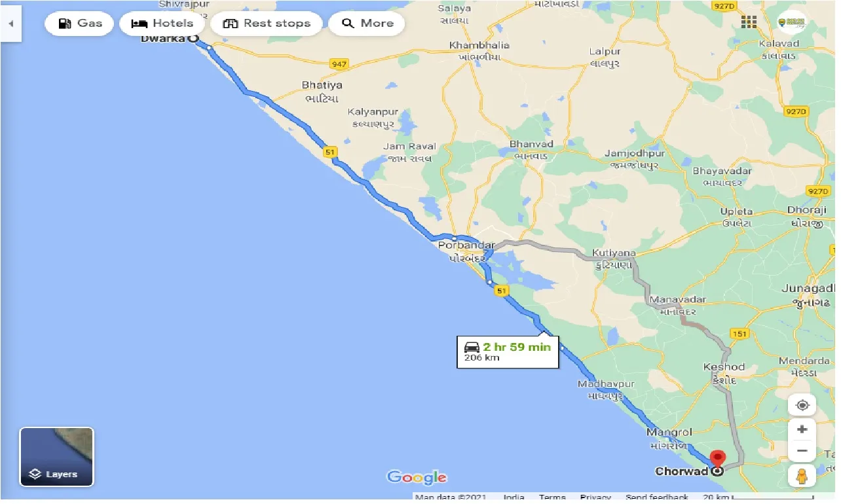Image resolution: width=841 pixels, height=504 pixels.
Task: Zoom in with the plus button
Action: (802, 429)
